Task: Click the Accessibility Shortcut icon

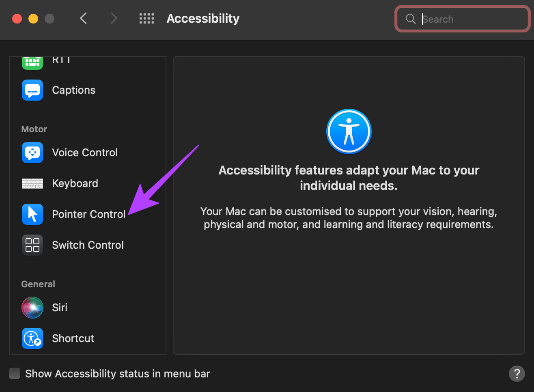Action: point(32,338)
